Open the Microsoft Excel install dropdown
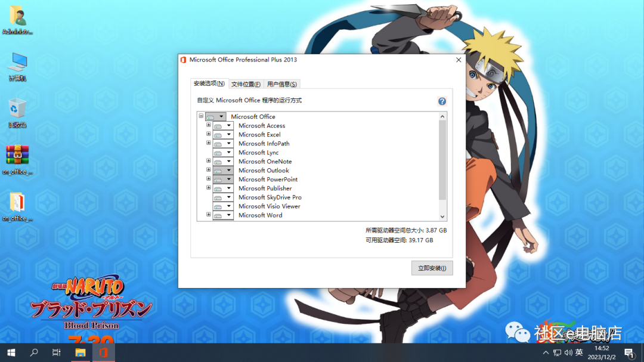Image resolution: width=644 pixels, height=362 pixels. [x=223, y=135]
